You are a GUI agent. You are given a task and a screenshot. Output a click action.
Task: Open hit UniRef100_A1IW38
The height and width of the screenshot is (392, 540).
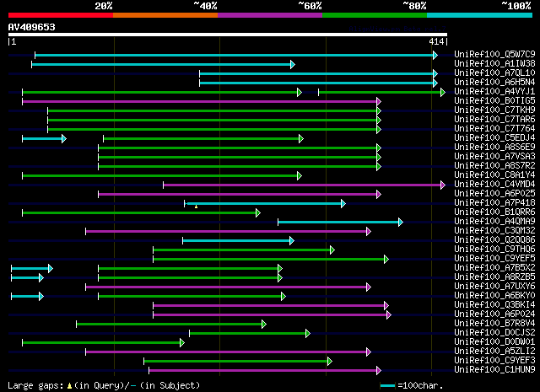coord(494,63)
